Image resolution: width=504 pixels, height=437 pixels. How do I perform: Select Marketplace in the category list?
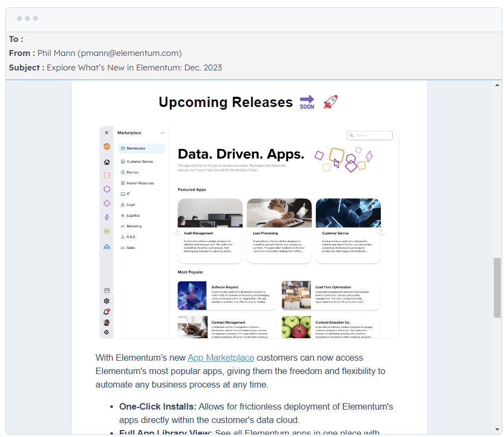141,148
